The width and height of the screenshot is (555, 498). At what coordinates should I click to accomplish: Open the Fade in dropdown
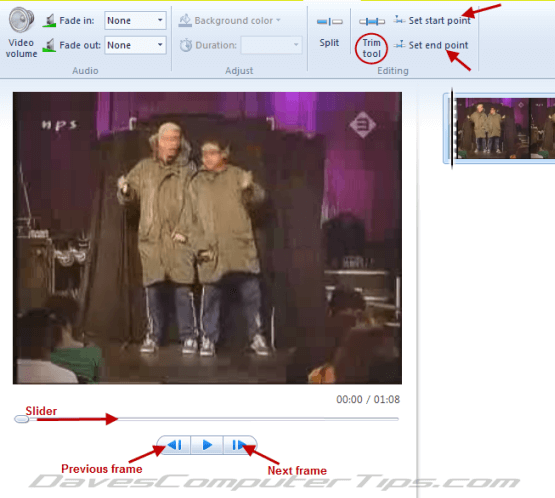[x=135, y=21]
